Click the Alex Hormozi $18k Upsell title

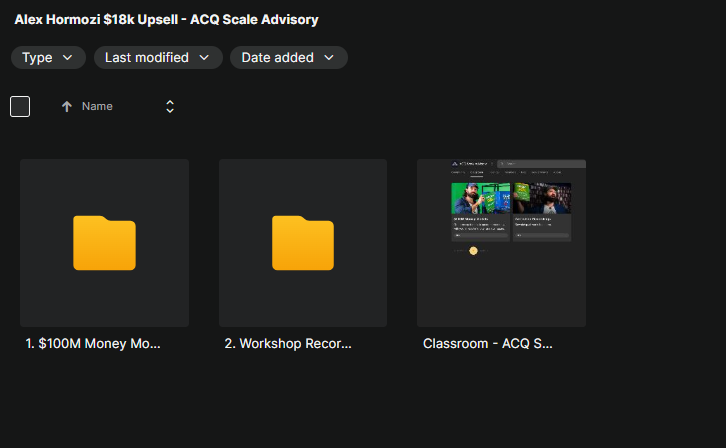coord(166,19)
